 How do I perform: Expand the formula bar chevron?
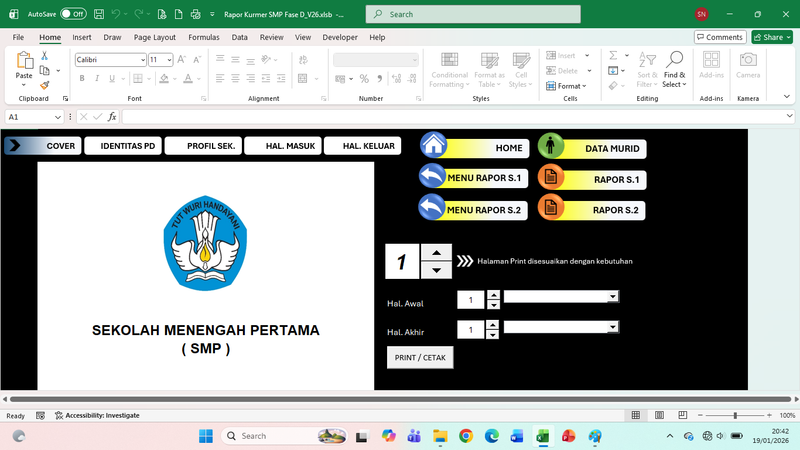tap(789, 116)
